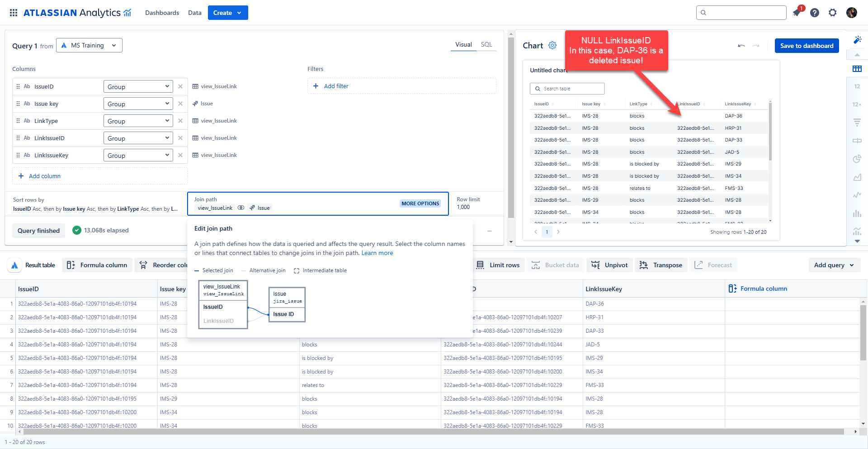Select the line chart type
The image size is (868, 449).
tap(857, 195)
